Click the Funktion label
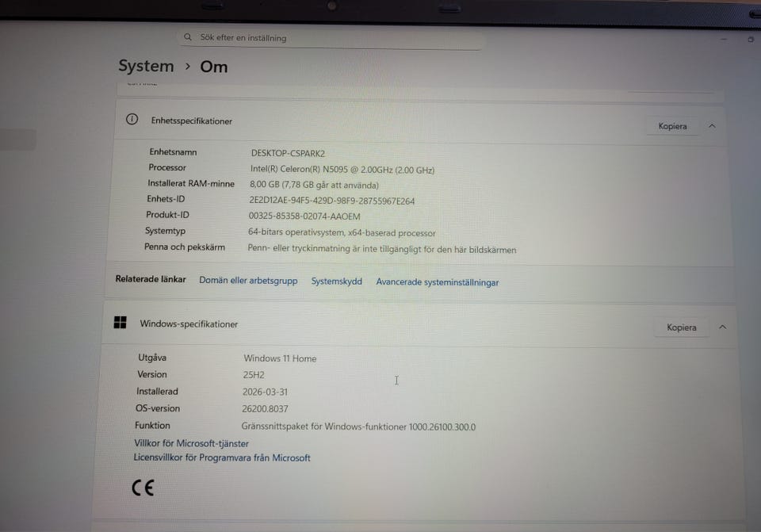 [x=152, y=425]
